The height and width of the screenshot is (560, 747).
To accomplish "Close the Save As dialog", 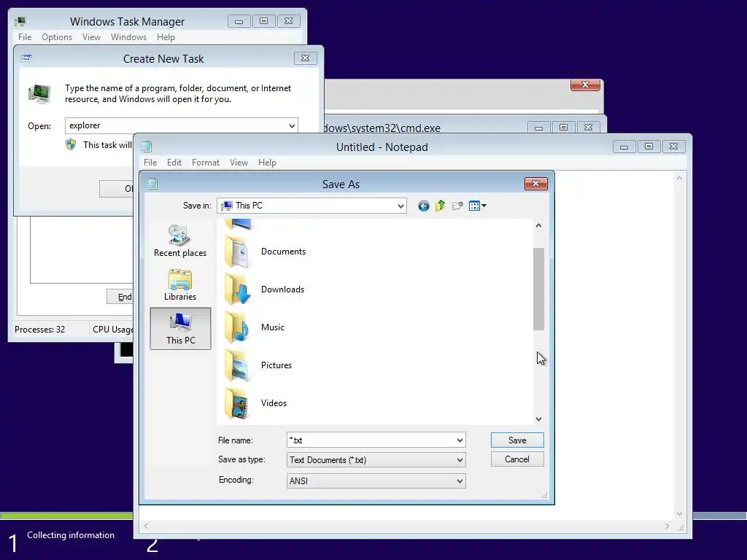I will click(x=536, y=183).
